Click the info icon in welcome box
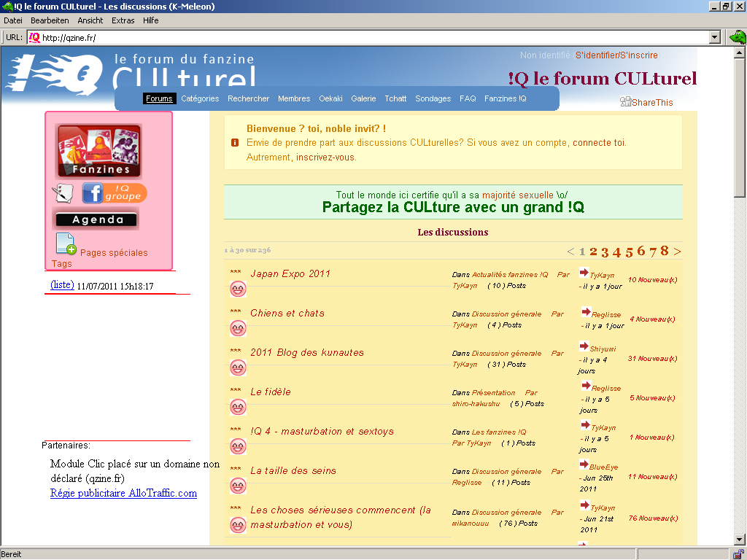 click(234, 142)
